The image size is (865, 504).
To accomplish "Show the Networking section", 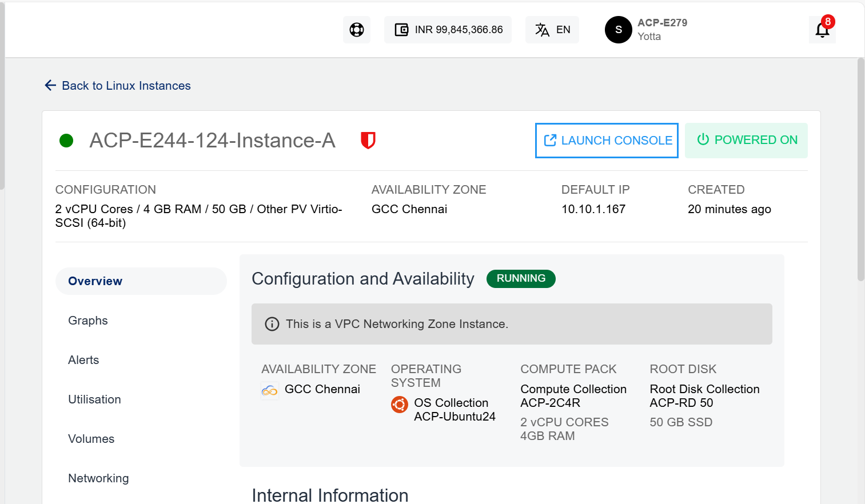I will click(98, 478).
